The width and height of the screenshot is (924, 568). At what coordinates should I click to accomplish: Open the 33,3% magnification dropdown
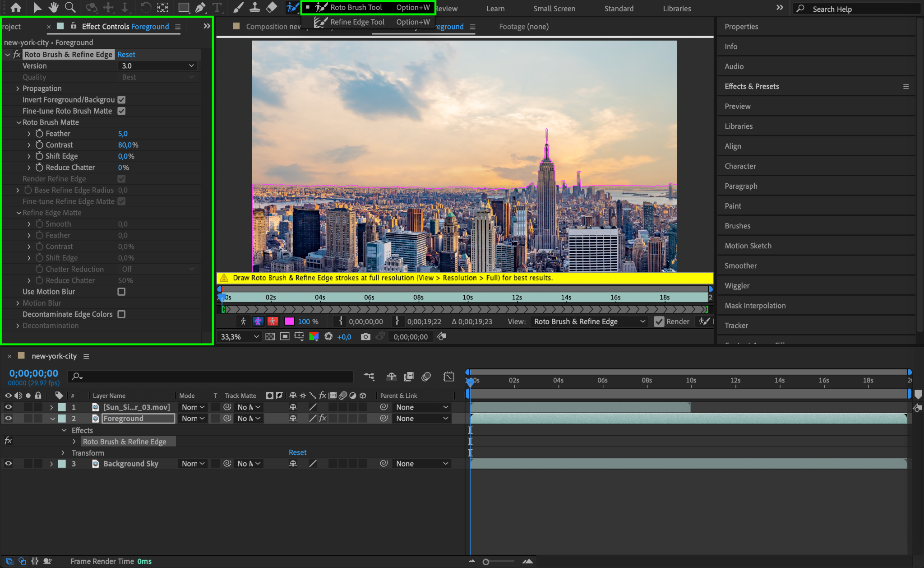[x=239, y=337]
